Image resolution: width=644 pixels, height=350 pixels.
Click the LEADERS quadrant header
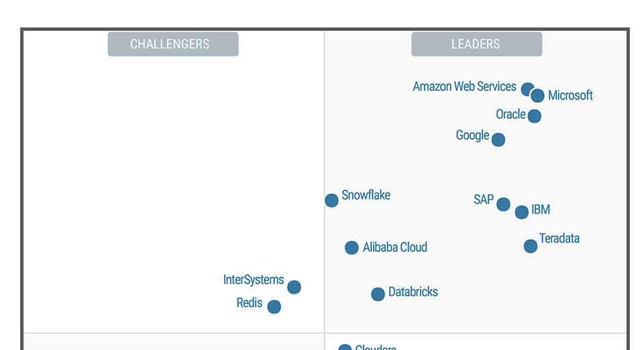click(x=476, y=44)
